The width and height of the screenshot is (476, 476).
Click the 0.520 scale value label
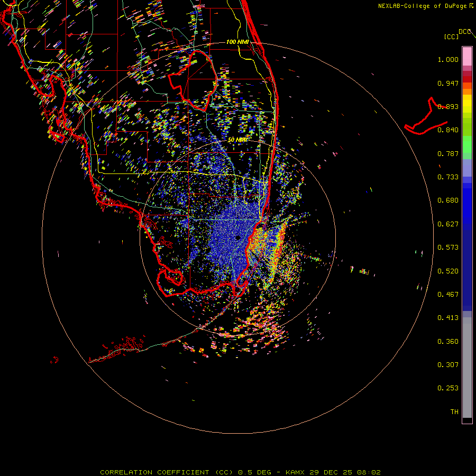pyautogui.click(x=448, y=271)
